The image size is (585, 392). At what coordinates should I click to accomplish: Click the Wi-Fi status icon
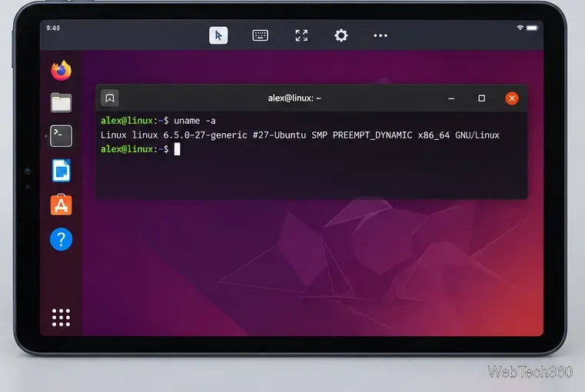point(520,28)
